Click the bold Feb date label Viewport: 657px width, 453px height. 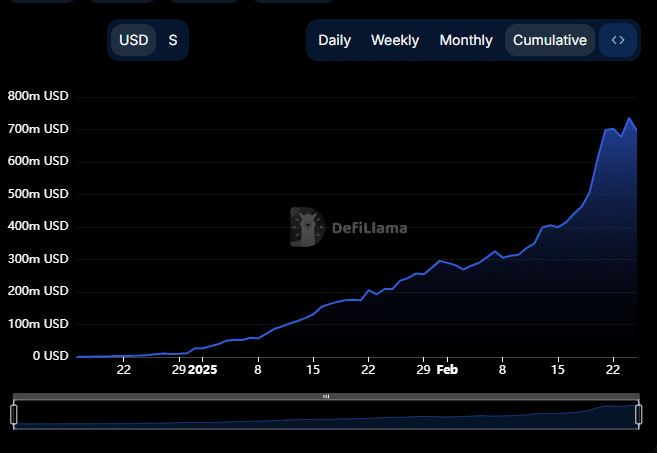(x=447, y=370)
